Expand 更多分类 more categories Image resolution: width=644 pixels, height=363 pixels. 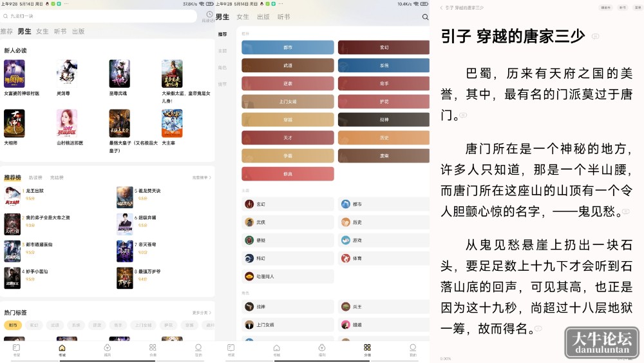click(201, 313)
